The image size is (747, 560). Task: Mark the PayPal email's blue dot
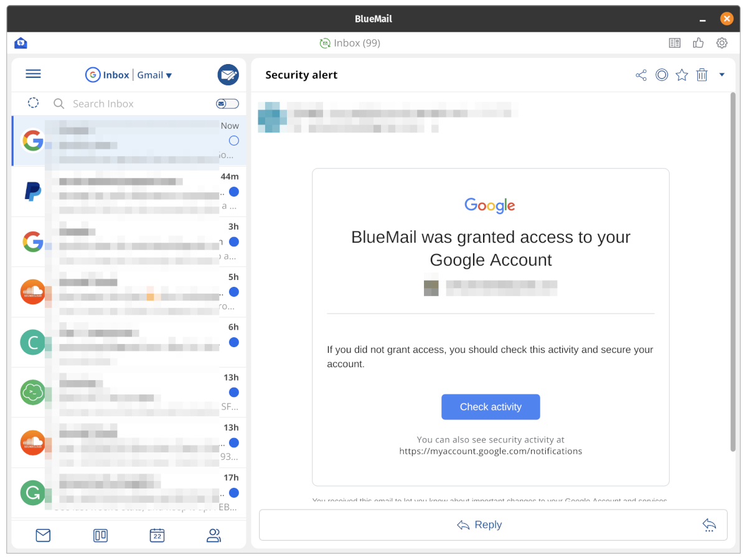[234, 192]
